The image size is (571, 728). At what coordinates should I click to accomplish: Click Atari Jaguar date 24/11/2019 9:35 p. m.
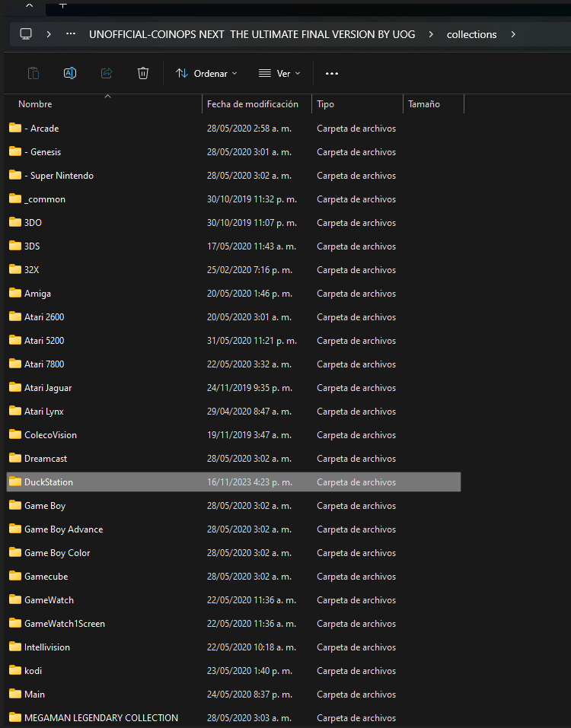[x=250, y=388]
